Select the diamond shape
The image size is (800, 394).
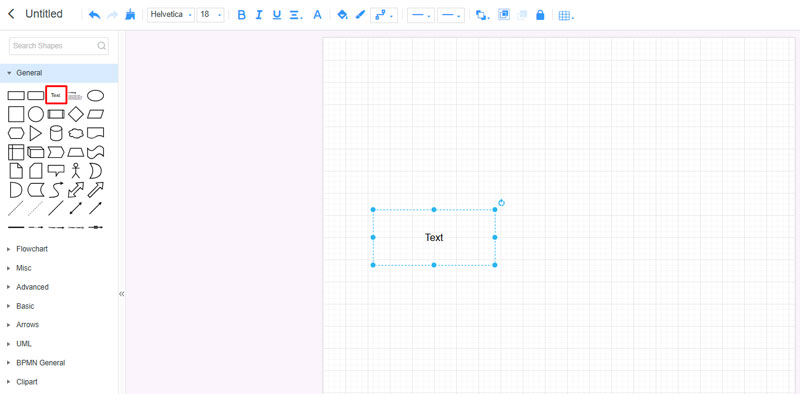pyautogui.click(x=76, y=114)
